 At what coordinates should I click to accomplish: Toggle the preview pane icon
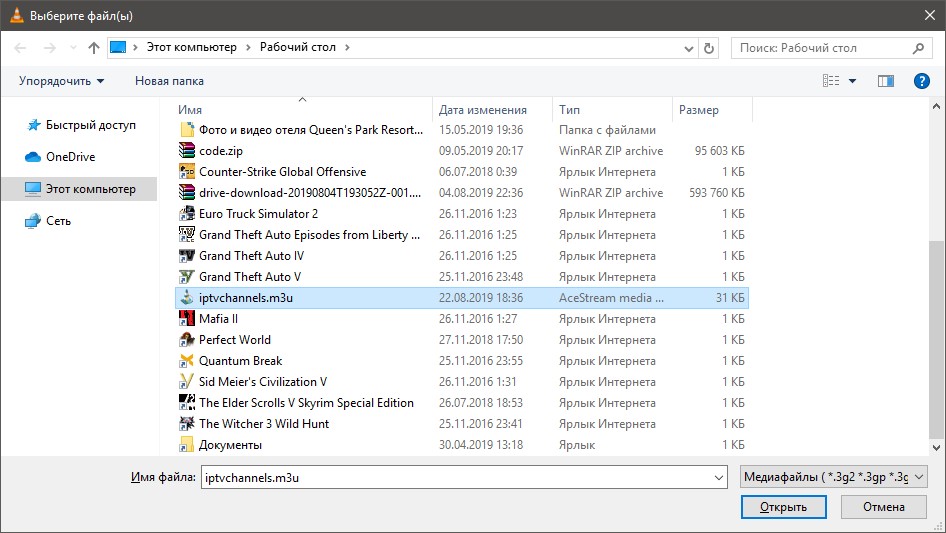coord(885,81)
